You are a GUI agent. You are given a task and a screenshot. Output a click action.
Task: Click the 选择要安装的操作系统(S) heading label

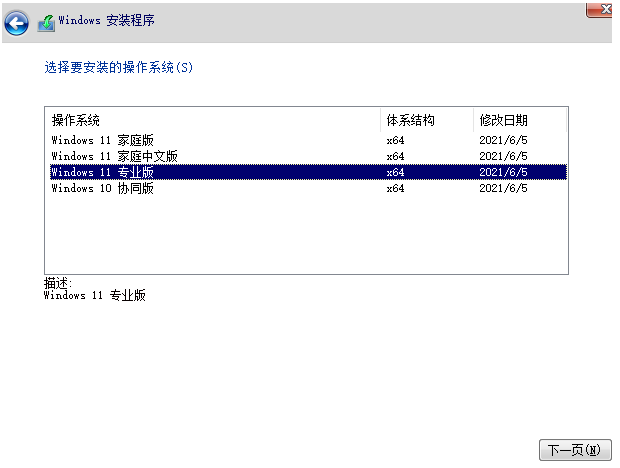click(118, 68)
